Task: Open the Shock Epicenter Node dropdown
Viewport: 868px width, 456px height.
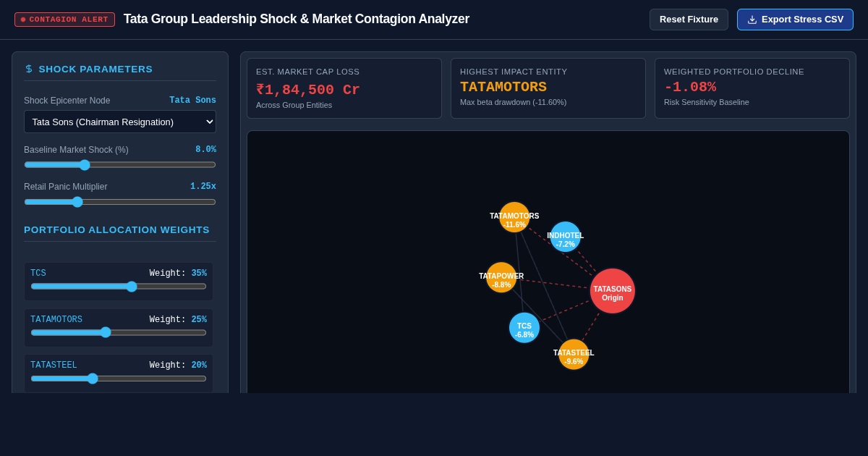Action: pyautogui.click(x=120, y=122)
